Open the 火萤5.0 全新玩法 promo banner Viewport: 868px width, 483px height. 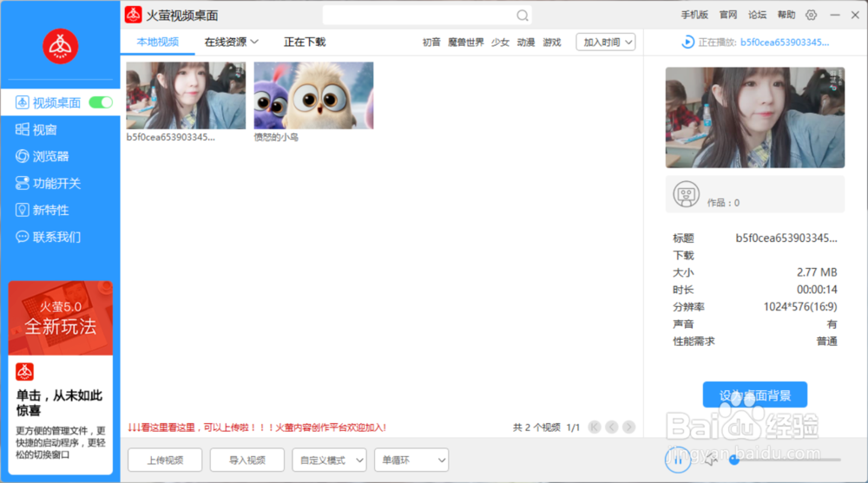pyautogui.click(x=61, y=318)
